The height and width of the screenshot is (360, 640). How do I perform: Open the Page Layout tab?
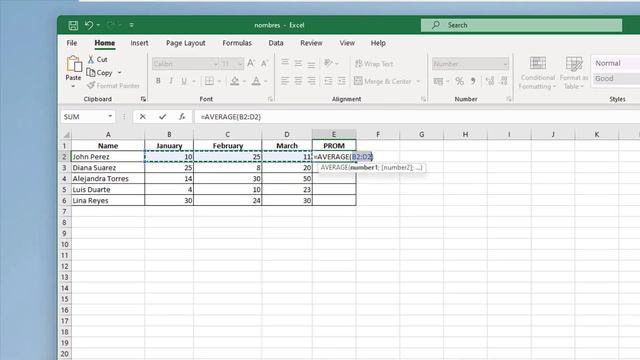(x=186, y=43)
